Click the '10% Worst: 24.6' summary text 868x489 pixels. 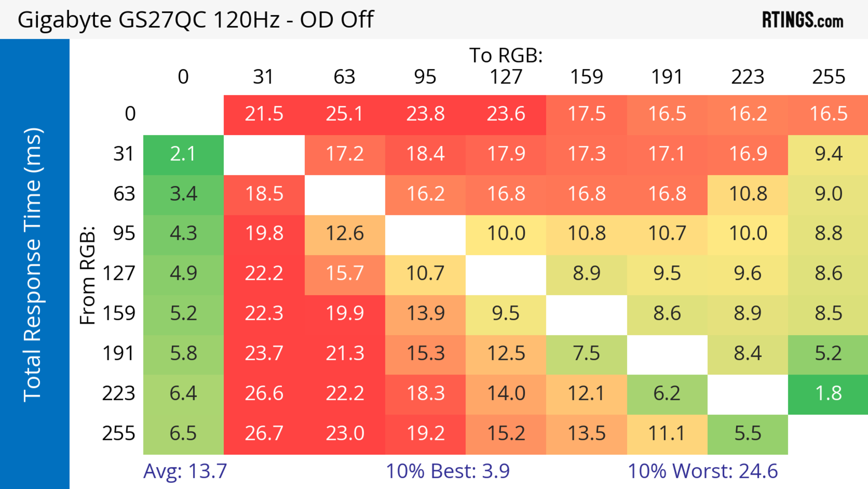(703, 471)
